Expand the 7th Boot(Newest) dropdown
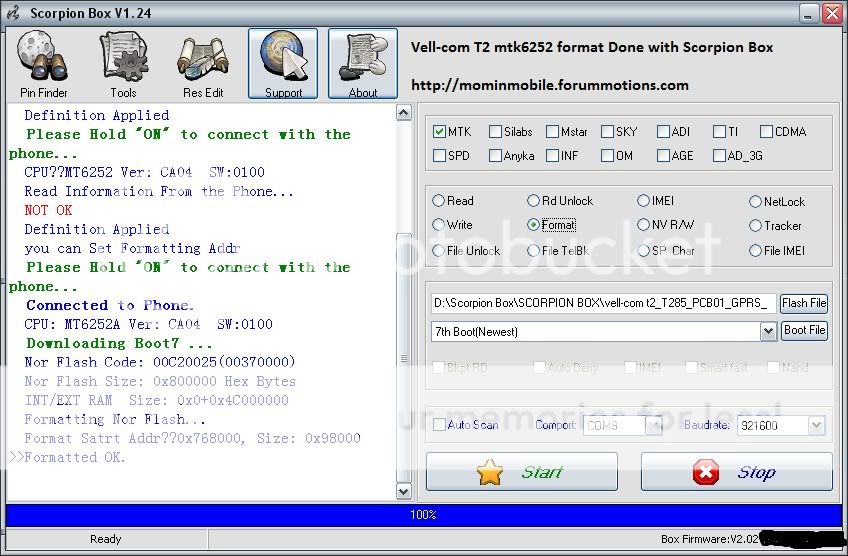The height and width of the screenshot is (556, 848). pyautogui.click(x=768, y=331)
